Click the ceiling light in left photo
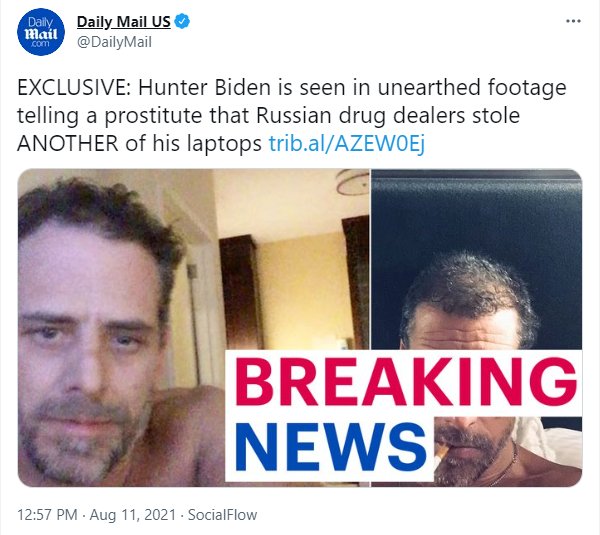Viewport: 600px width, 535px height. click(353, 182)
